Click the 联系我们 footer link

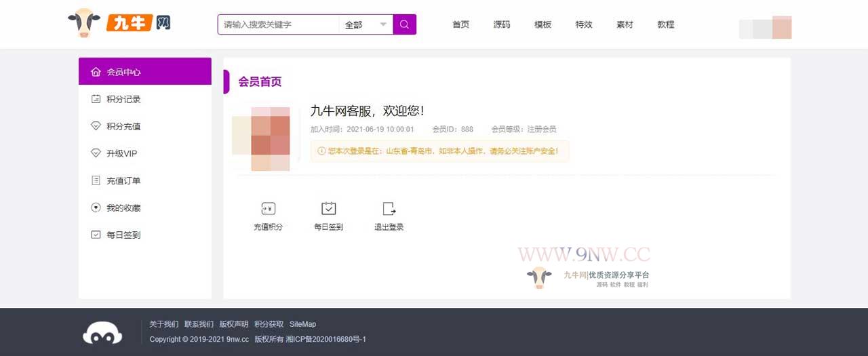[199, 324]
